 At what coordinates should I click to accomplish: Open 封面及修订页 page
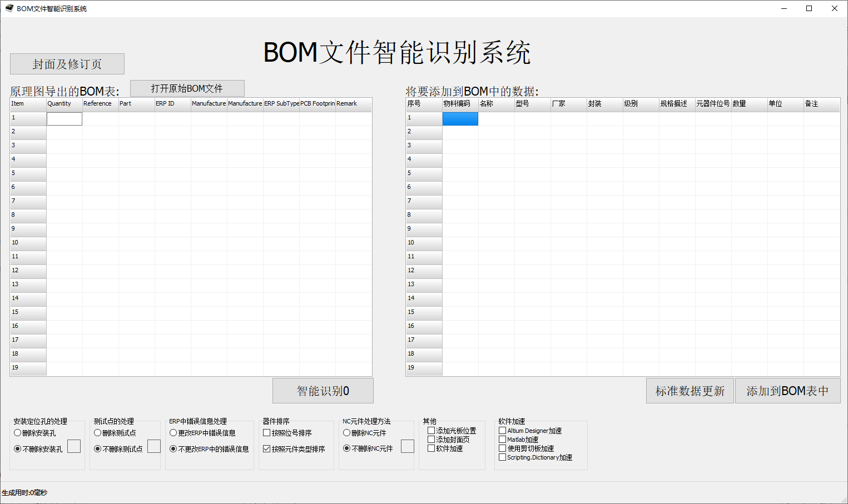pos(67,64)
